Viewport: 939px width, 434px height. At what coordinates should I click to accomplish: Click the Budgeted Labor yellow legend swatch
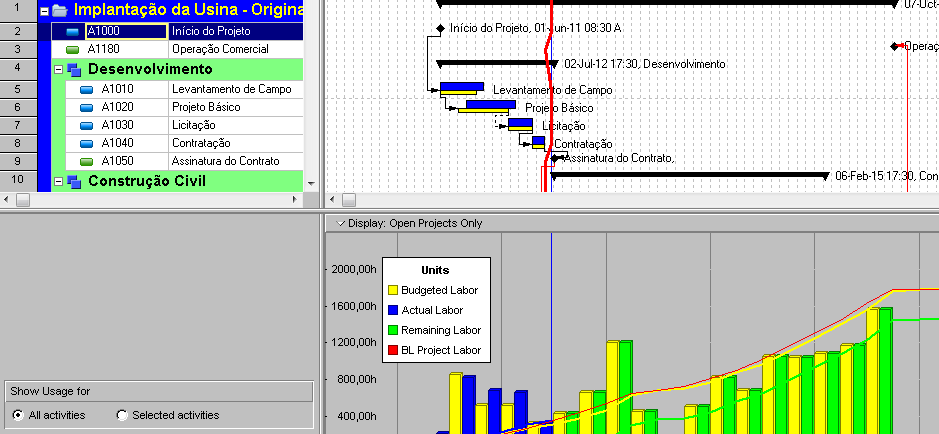pyautogui.click(x=393, y=290)
